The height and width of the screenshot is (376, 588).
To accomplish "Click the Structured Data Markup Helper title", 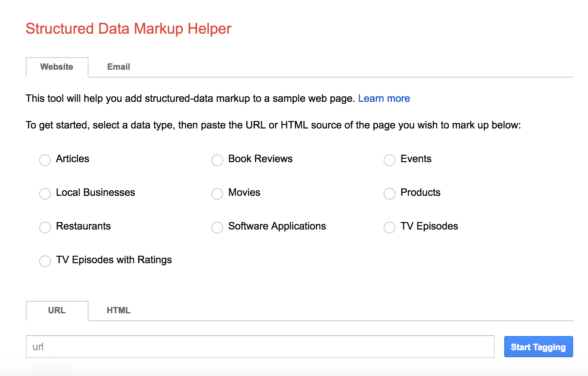I will click(128, 29).
